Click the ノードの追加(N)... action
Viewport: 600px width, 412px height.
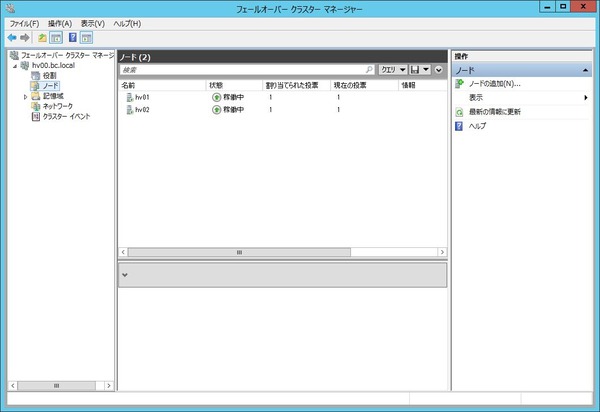[x=494, y=84]
